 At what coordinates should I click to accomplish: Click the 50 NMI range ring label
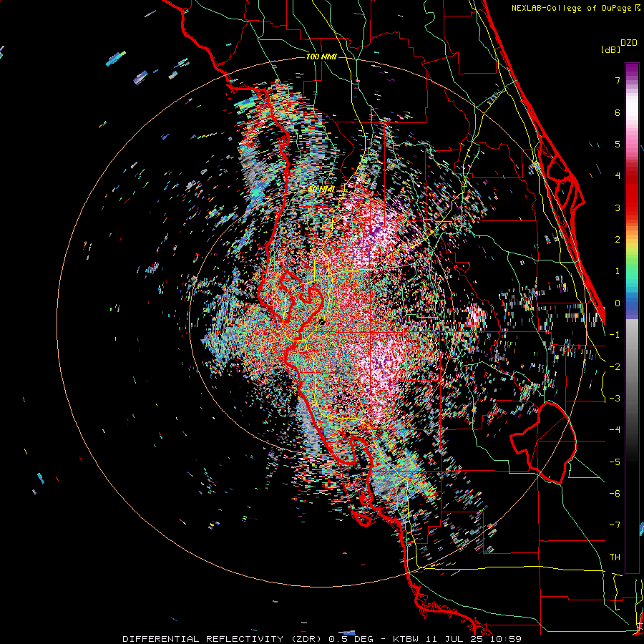point(321,189)
